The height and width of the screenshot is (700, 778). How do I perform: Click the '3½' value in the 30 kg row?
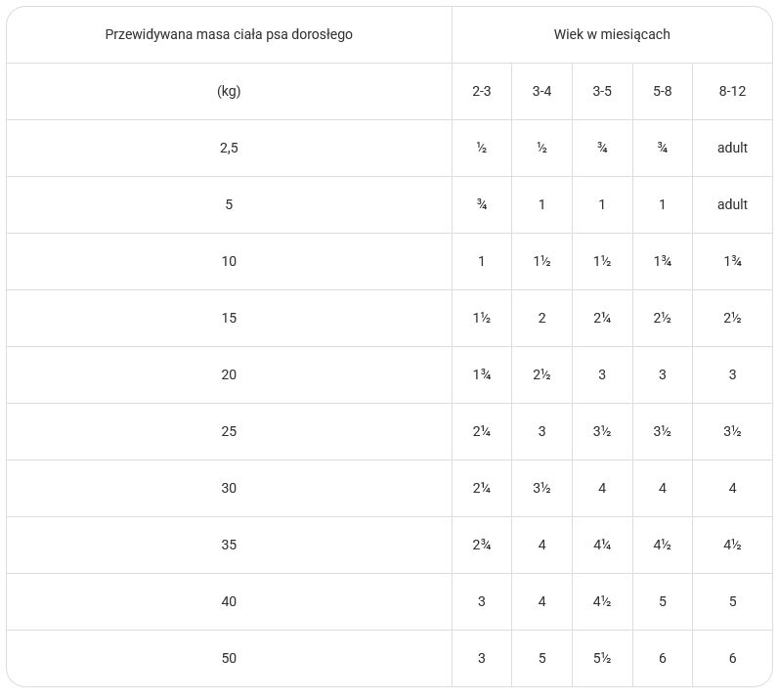tap(541, 488)
